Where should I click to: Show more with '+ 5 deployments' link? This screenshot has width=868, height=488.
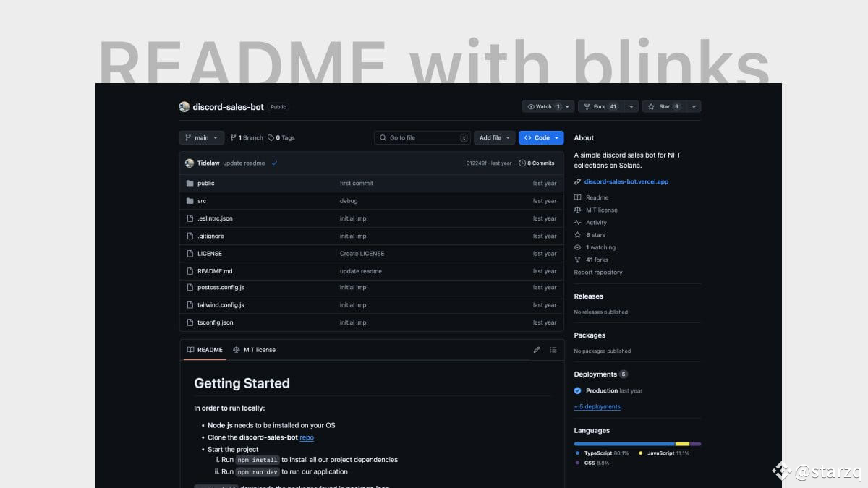pyautogui.click(x=597, y=407)
